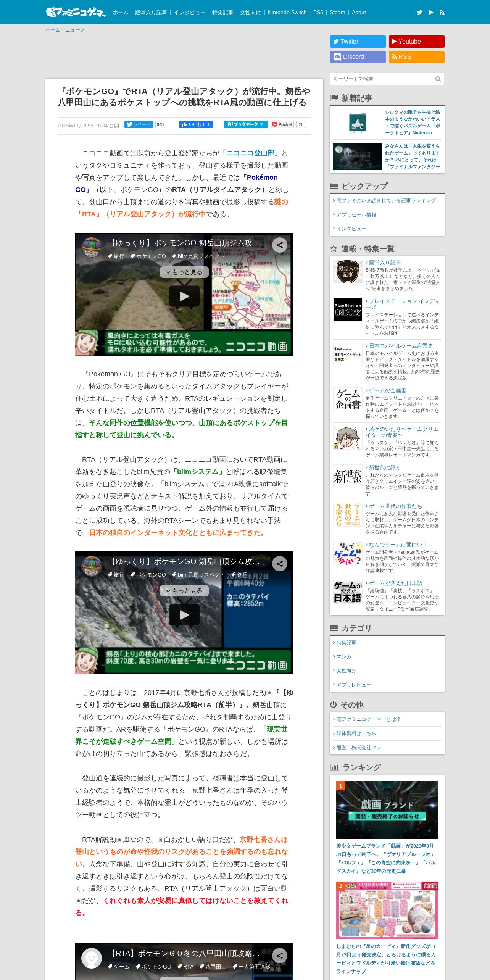Click the B!ブックマーク button

(x=246, y=124)
